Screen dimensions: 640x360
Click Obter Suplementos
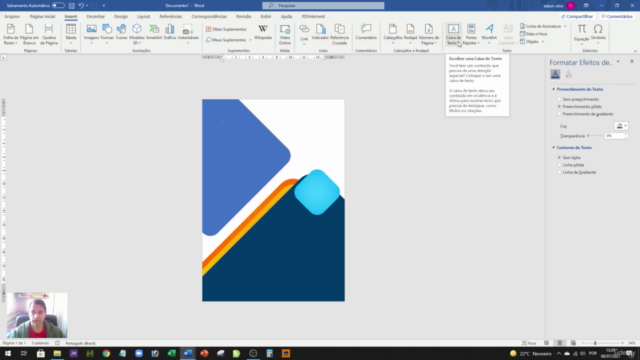tap(226, 29)
